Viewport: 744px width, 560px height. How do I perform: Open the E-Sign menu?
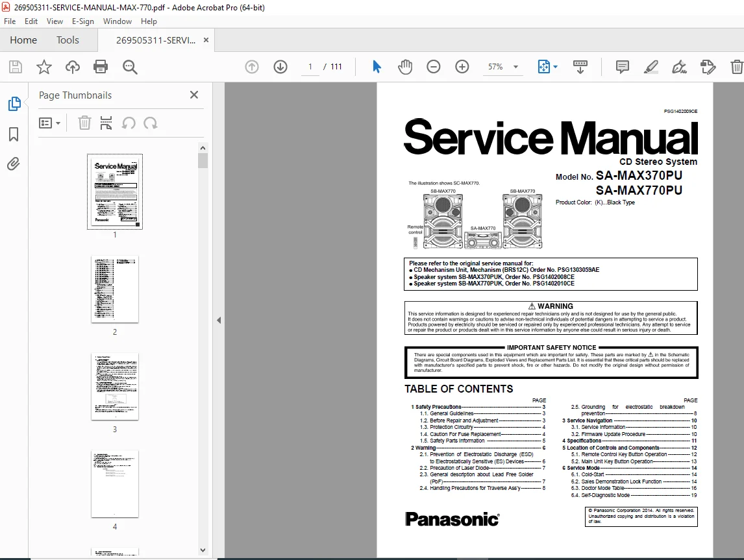point(83,21)
